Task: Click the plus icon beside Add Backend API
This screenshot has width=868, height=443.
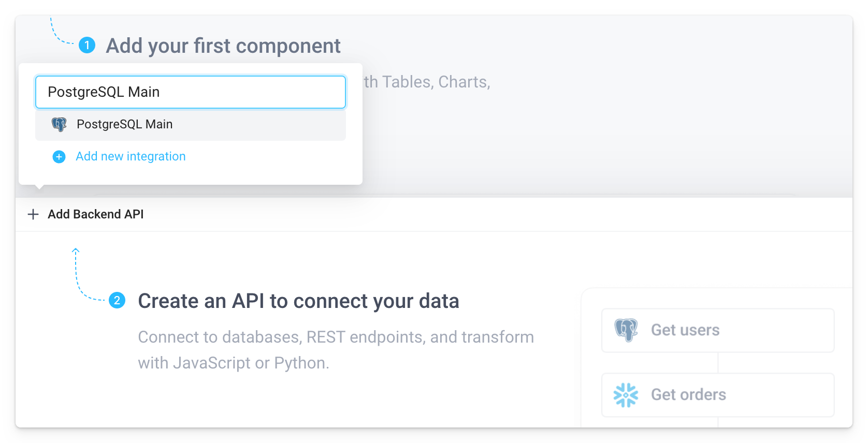Action: pos(33,214)
